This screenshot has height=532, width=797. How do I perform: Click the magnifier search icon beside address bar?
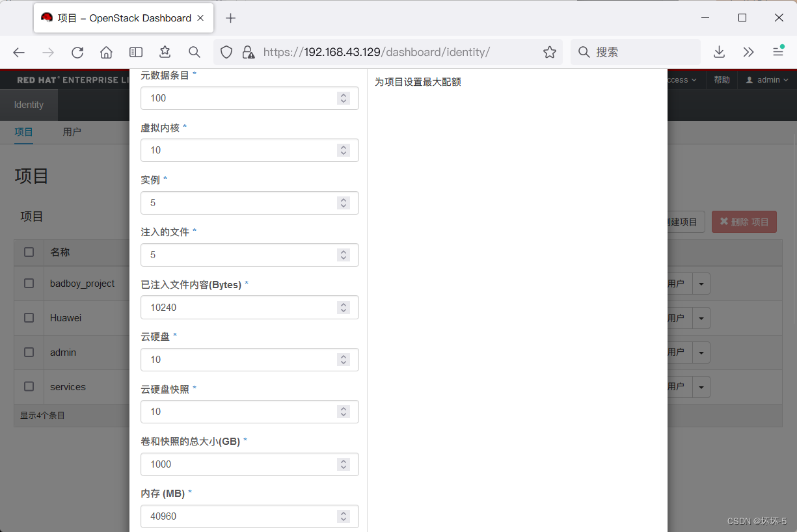[x=194, y=52]
